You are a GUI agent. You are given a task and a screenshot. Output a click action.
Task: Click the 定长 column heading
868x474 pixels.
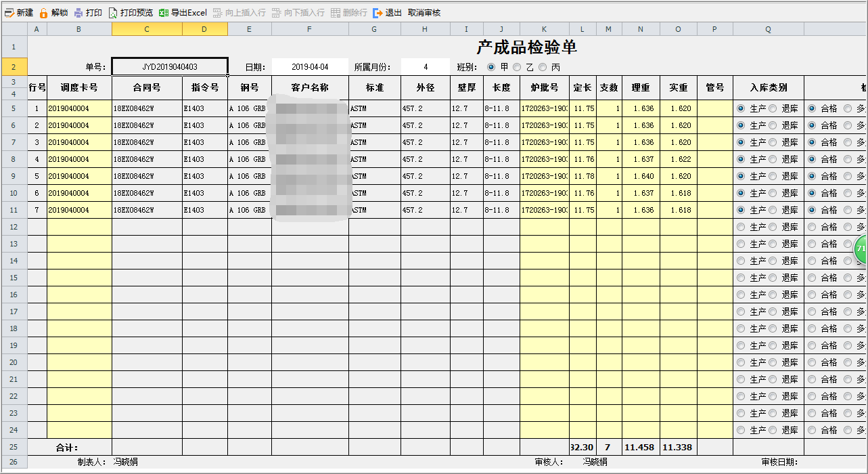tap(583, 88)
